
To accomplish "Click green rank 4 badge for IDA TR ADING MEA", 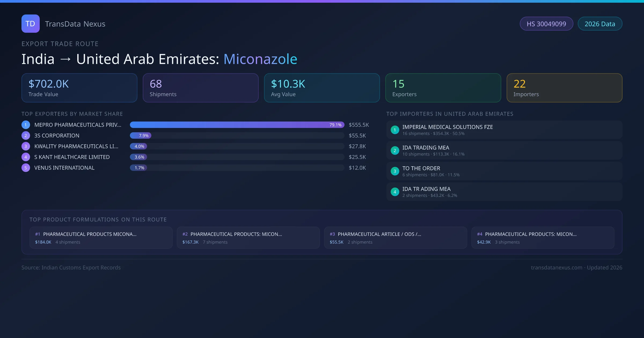I will 395,192.
